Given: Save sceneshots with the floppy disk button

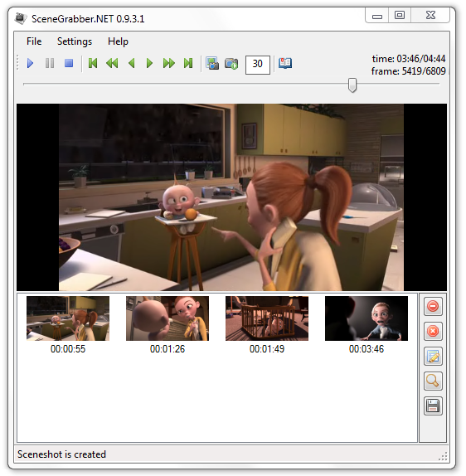Looking at the screenshot, I should click(x=433, y=406).
